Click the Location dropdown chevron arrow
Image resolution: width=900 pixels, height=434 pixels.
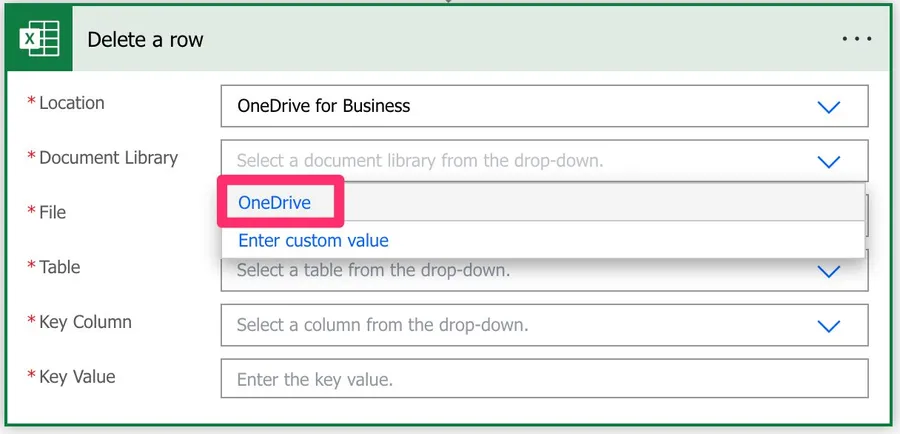point(828,107)
